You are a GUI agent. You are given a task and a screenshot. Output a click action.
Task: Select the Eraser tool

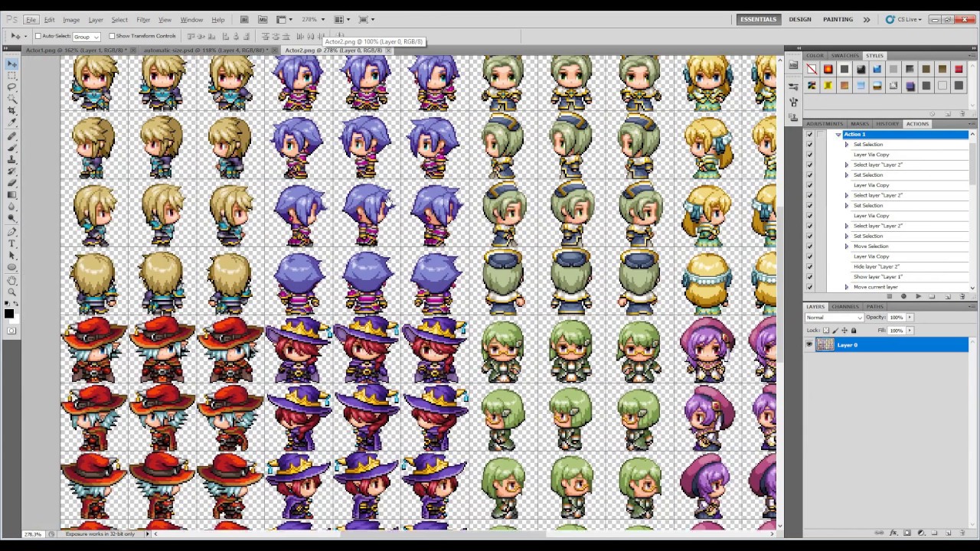point(12,182)
